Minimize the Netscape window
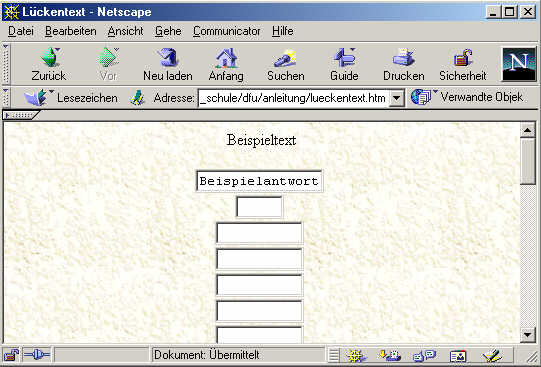 tap(493, 12)
